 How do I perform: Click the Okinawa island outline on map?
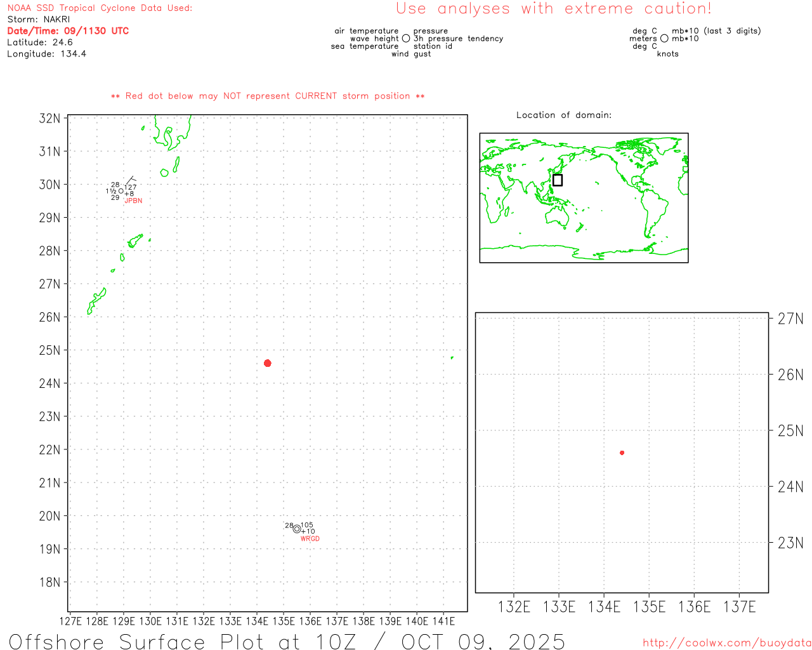(x=96, y=301)
